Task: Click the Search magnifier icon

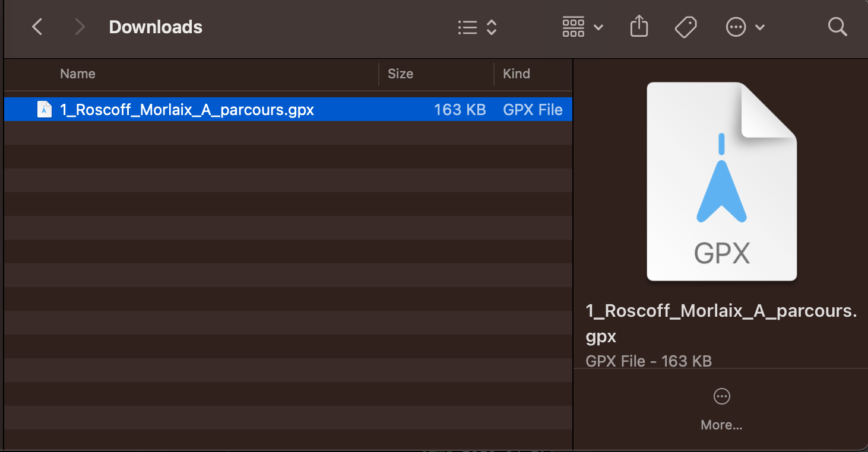Action: click(837, 27)
